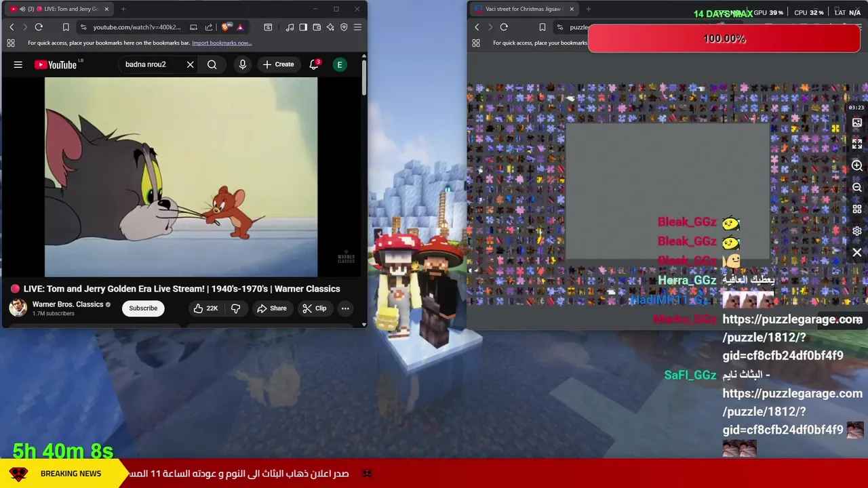868x488 pixels.
Task: Start YouTube voice search with microphone
Action: (242, 64)
